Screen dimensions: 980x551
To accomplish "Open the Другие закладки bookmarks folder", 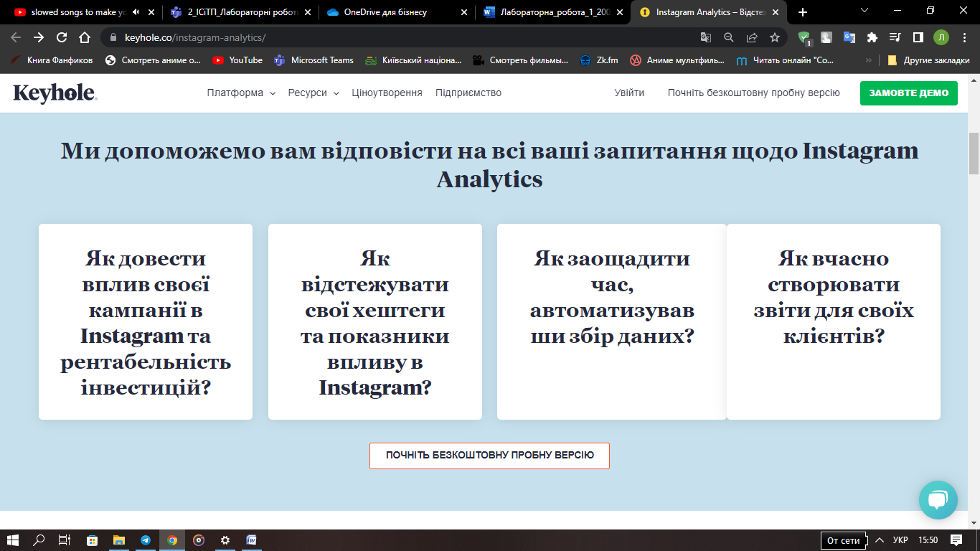I will tap(929, 60).
